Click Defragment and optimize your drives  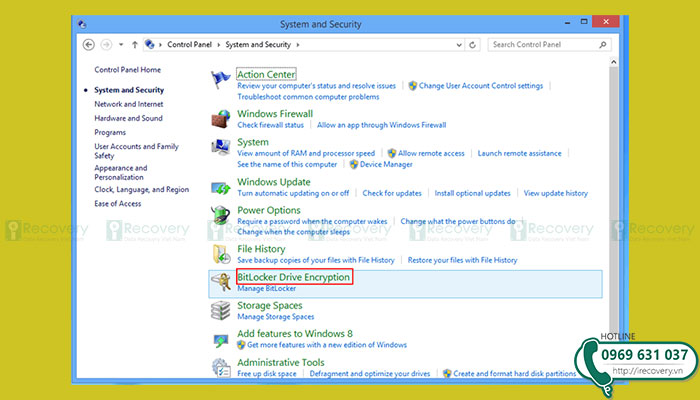coord(370,374)
